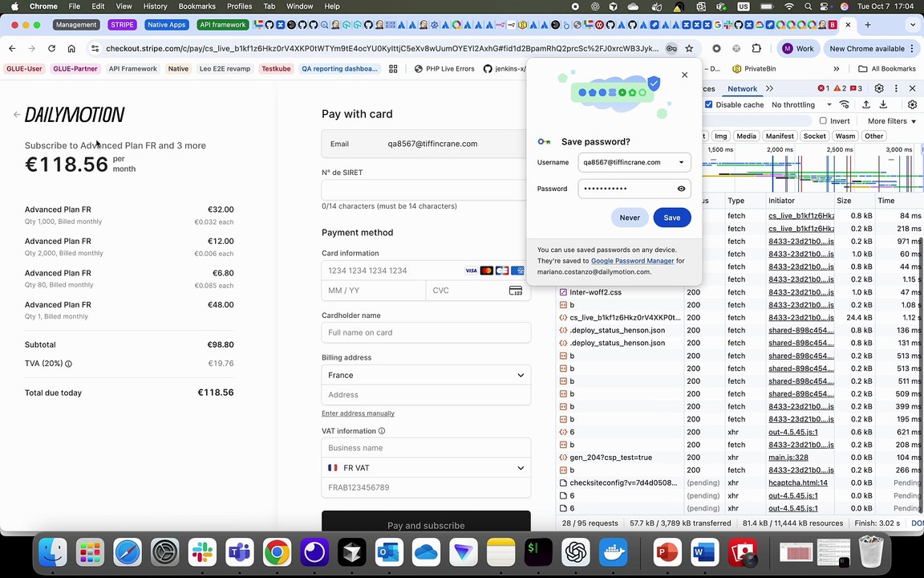This screenshot has width=924, height=578.
Task: Show the VAT information info icon
Action: (381, 431)
